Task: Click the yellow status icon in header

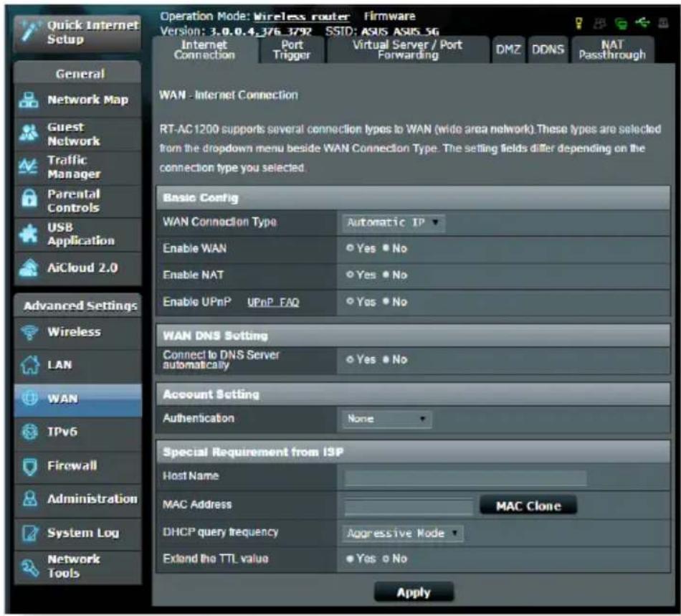Action: pyautogui.click(x=578, y=23)
